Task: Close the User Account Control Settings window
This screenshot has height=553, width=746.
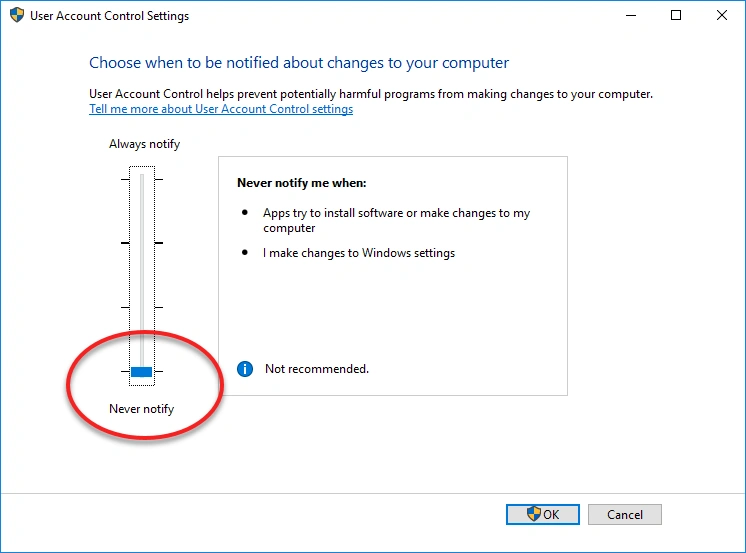Action: 722,15
